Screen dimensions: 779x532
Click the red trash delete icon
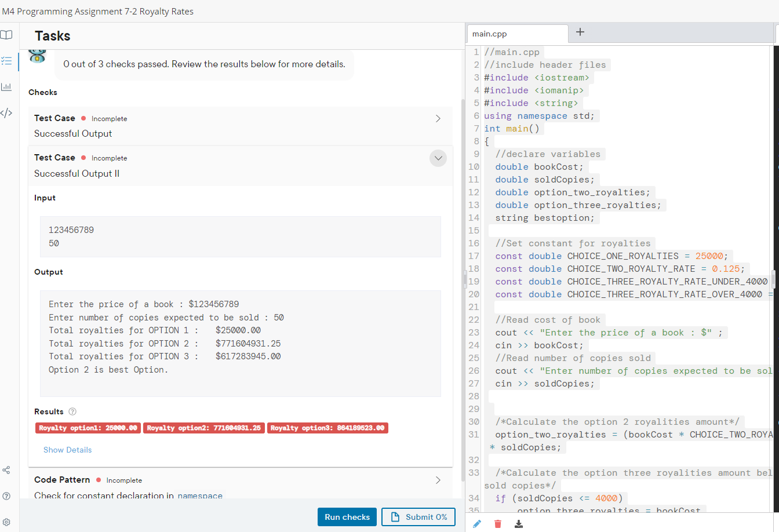pyautogui.click(x=498, y=524)
